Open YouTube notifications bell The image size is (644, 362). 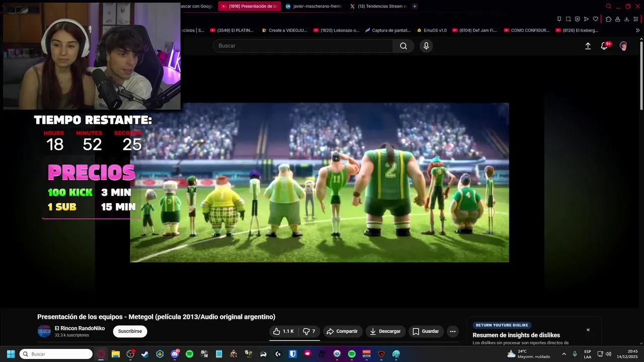coord(605,46)
